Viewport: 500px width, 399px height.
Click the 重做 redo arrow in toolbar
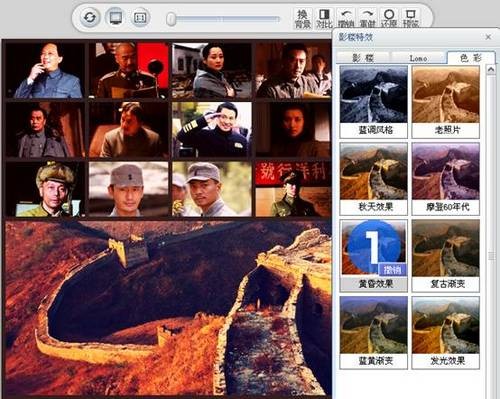point(368,19)
